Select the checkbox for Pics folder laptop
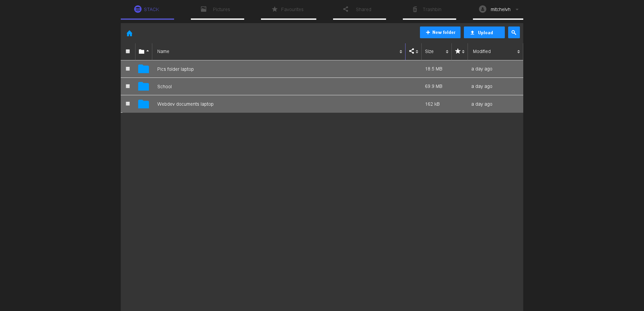The height and width of the screenshot is (311, 644). pyautogui.click(x=128, y=69)
